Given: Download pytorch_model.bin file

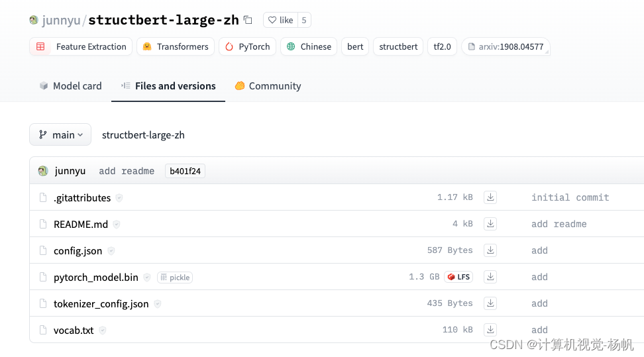Looking at the screenshot, I should (x=490, y=277).
